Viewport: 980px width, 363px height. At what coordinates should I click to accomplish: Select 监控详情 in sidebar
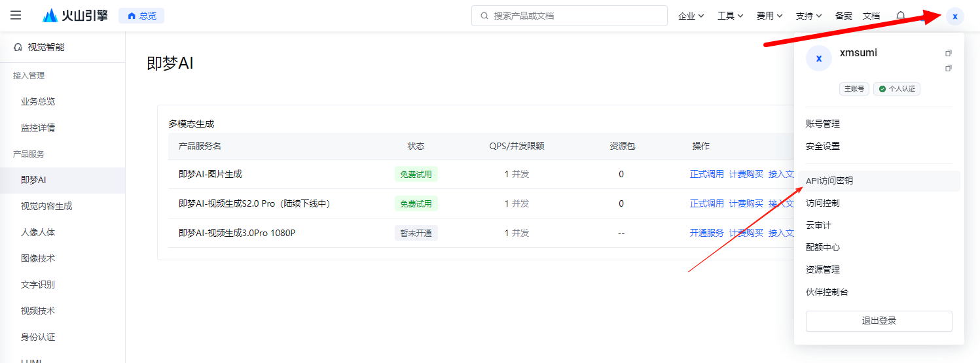click(x=38, y=128)
